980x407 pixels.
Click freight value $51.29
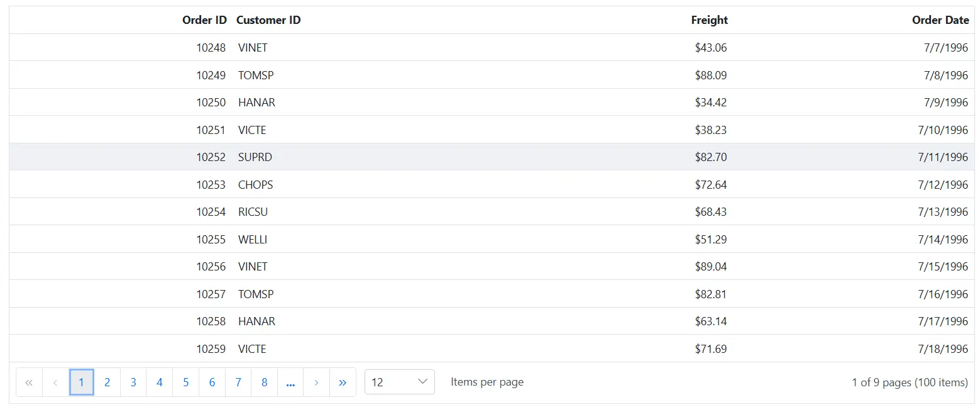click(711, 240)
